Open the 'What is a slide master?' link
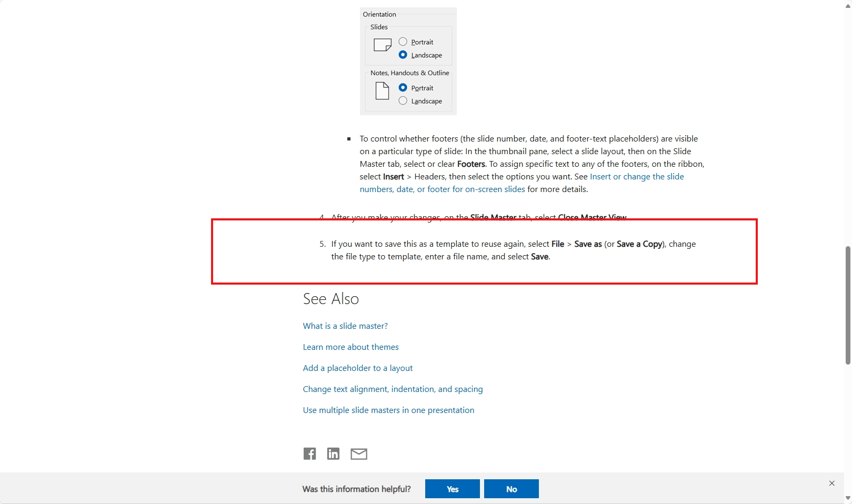Image resolution: width=852 pixels, height=504 pixels. (x=345, y=326)
